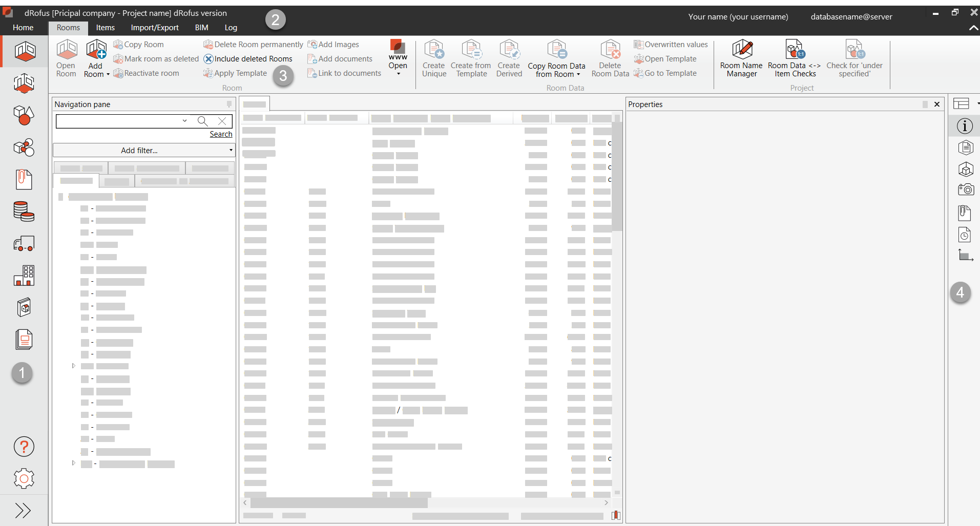Open the Settings gear in the sidebar

(x=24, y=478)
